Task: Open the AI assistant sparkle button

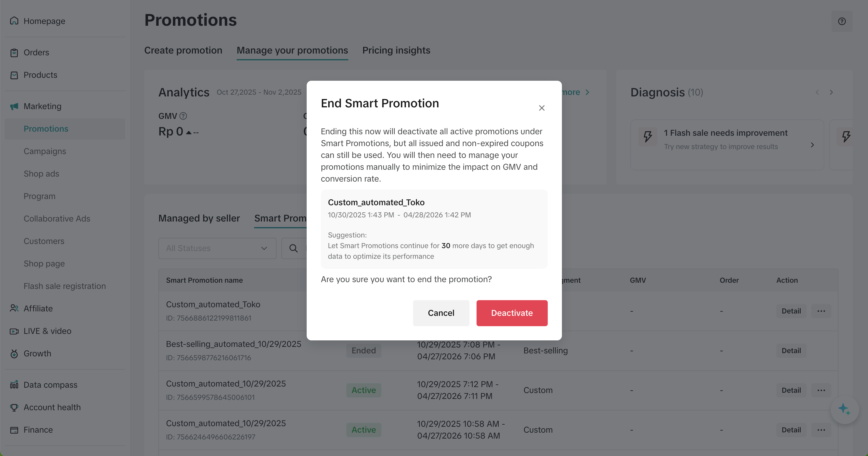Action: pyautogui.click(x=844, y=410)
